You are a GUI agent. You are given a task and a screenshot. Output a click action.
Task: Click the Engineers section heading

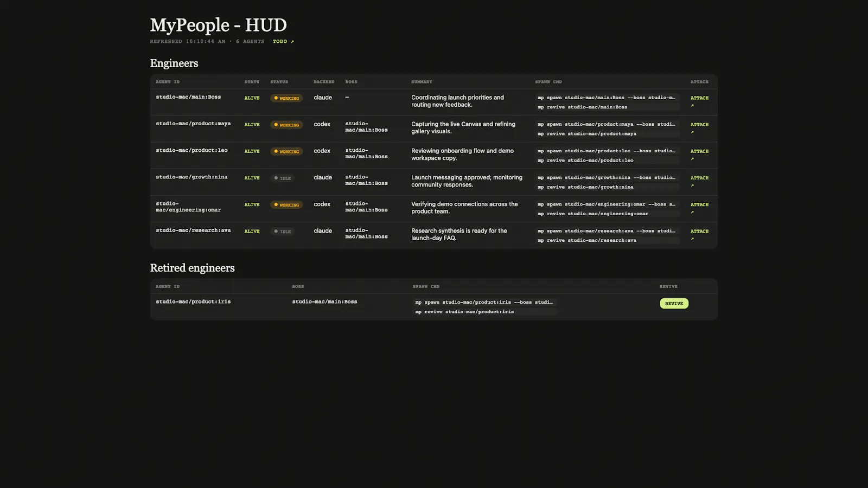[174, 63]
